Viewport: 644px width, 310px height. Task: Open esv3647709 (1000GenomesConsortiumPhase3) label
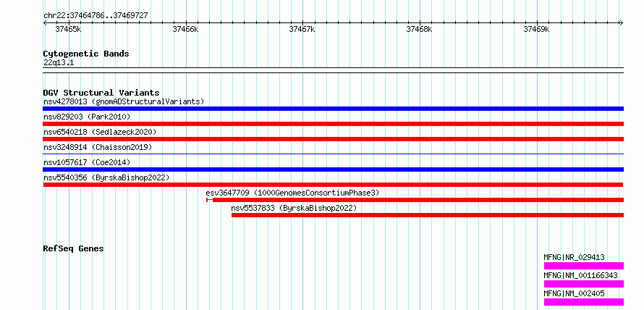tap(292, 193)
